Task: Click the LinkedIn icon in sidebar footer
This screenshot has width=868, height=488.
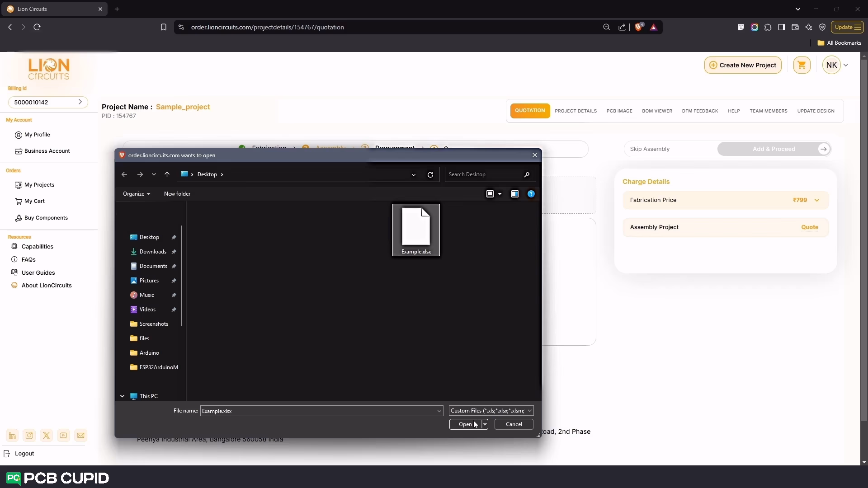Action: coord(12,436)
